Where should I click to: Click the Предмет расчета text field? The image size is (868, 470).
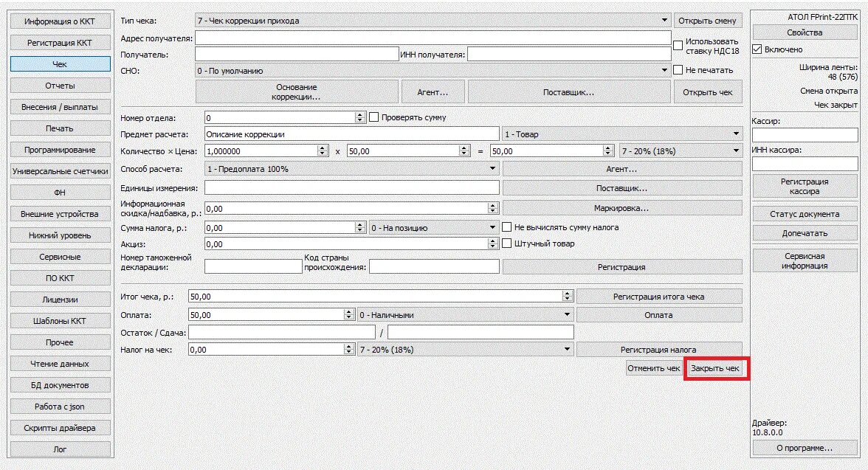351,134
